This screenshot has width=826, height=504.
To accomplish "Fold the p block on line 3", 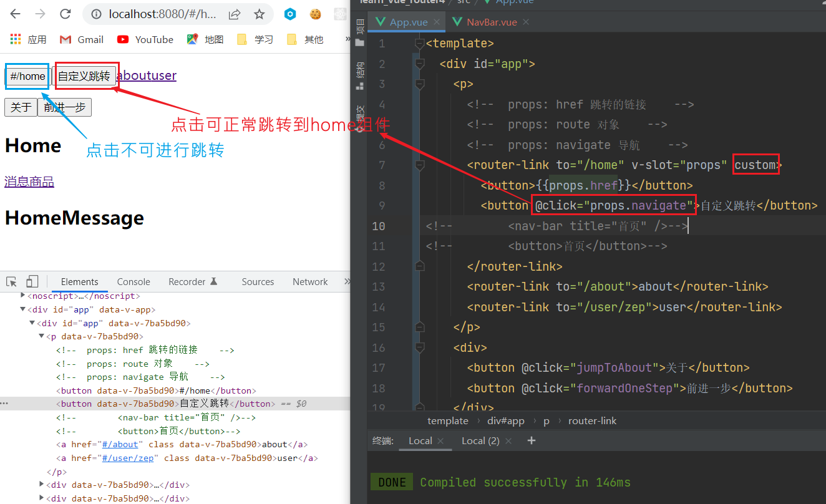I will point(420,84).
